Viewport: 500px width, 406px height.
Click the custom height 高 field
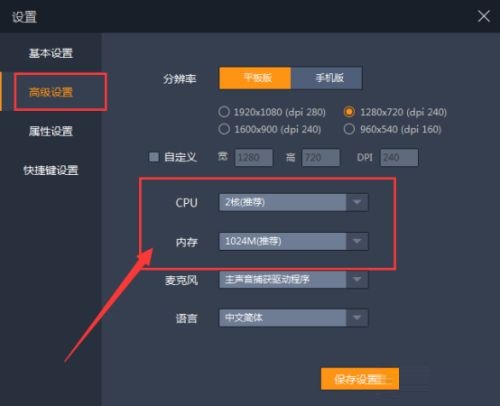(x=321, y=157)
